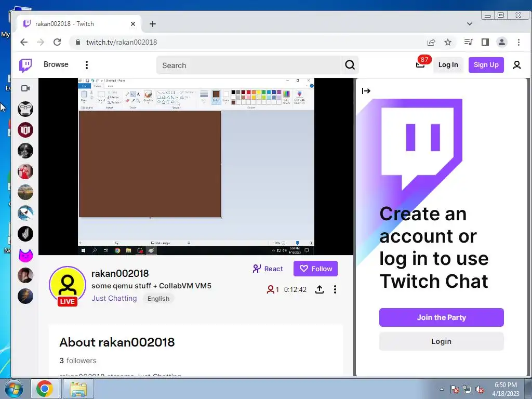
Task: Open the Browse page
Action: (x=56, y=64)
